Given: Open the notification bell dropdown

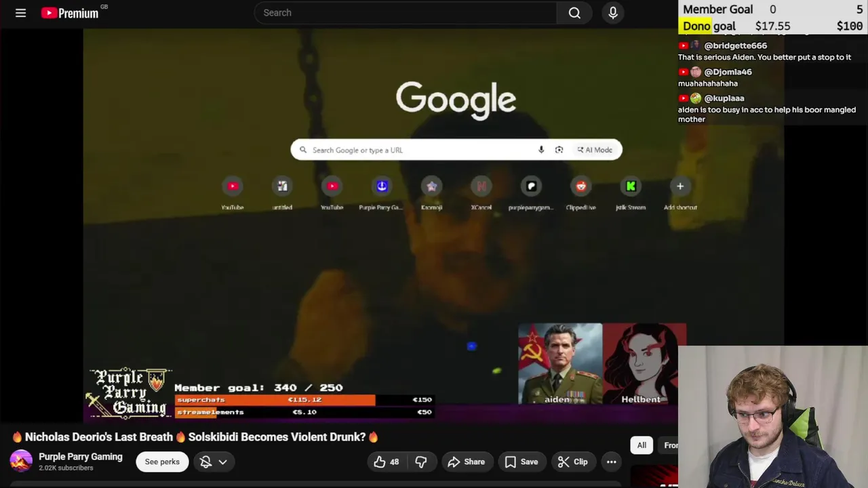Looking at the screenshot, I should [214, 462].
